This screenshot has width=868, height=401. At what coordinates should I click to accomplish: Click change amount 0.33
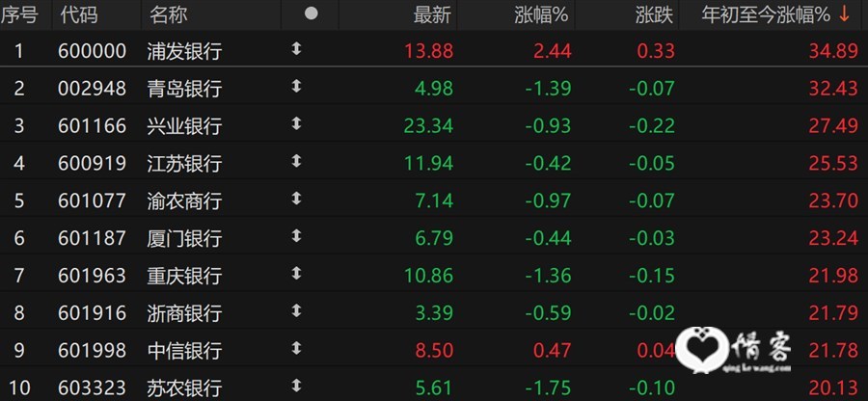[x=656, y=51]
